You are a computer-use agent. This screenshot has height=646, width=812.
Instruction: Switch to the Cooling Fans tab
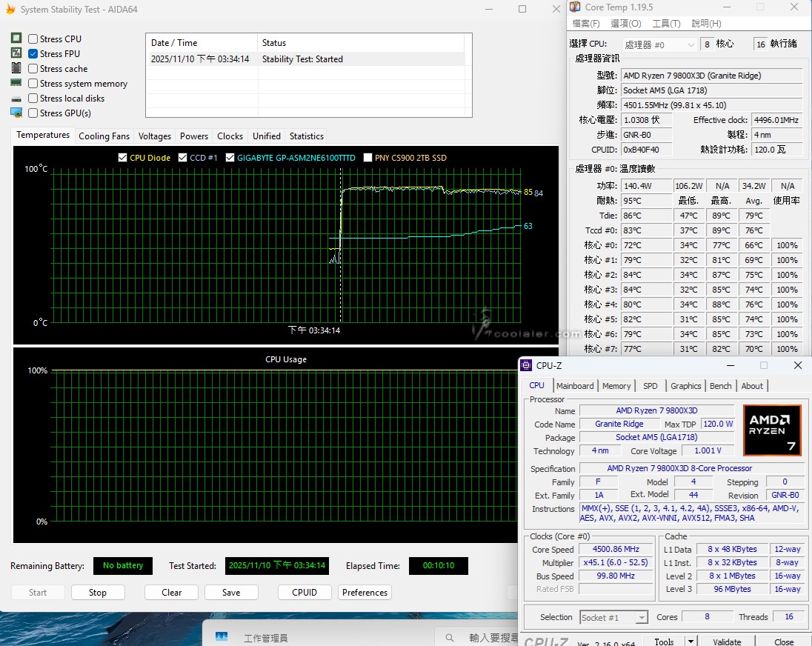coord(104,136)
